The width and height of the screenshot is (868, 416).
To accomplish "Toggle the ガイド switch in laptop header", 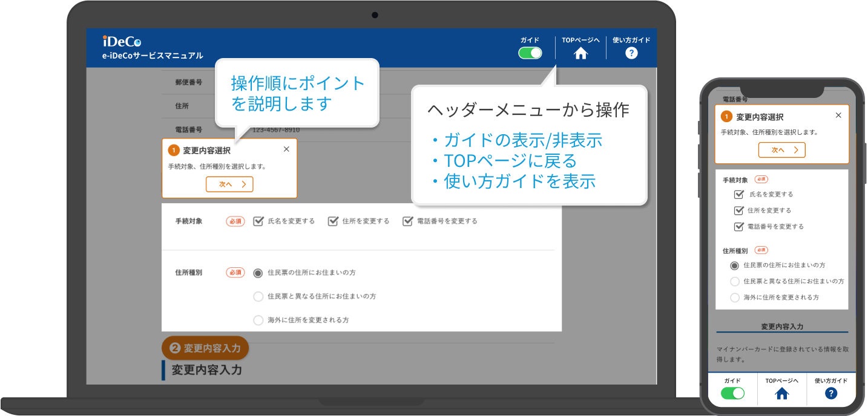I will [x=530, y=53].
